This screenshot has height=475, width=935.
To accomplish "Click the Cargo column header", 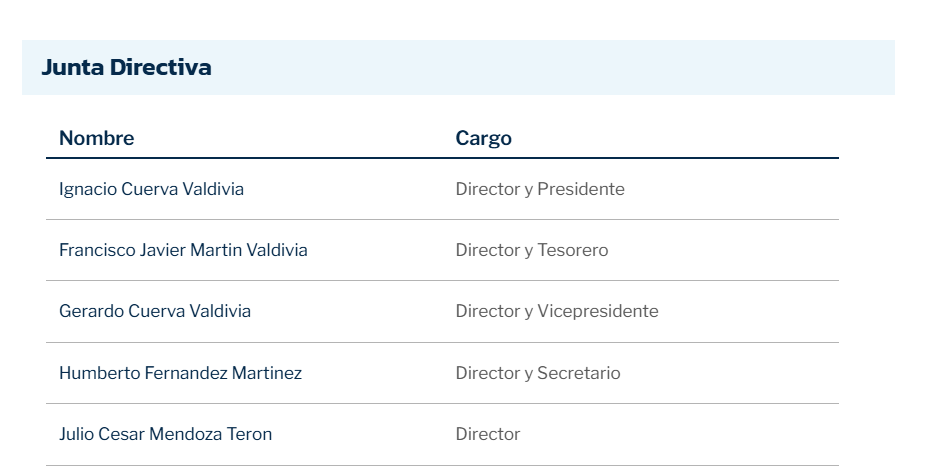I will (484, 138).
